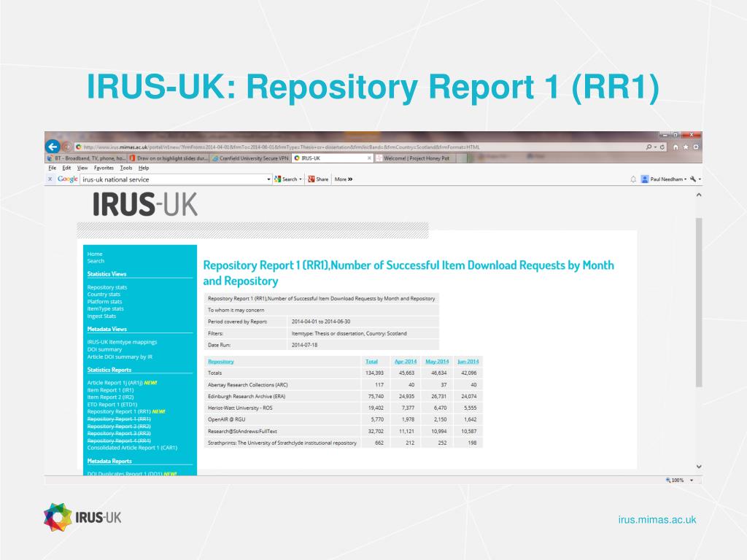747x560 pixels.
Task: Open Repository stats in sidebar
Action: [x=107, y=287]
